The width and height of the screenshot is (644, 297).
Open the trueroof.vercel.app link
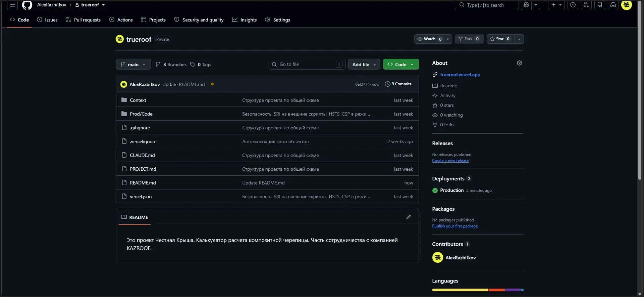[460, 75]
